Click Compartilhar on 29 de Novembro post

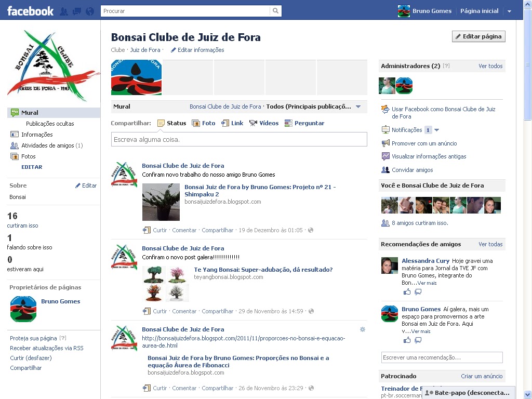[218, 312]
